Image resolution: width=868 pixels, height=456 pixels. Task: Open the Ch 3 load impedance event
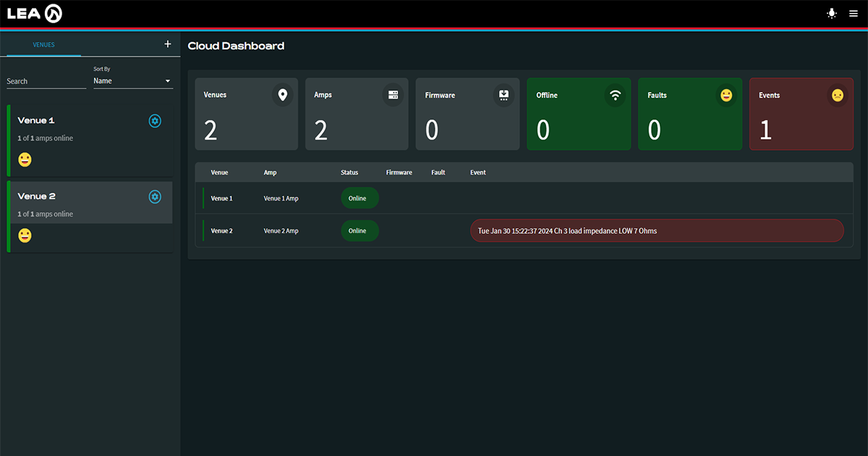(656, 231)
